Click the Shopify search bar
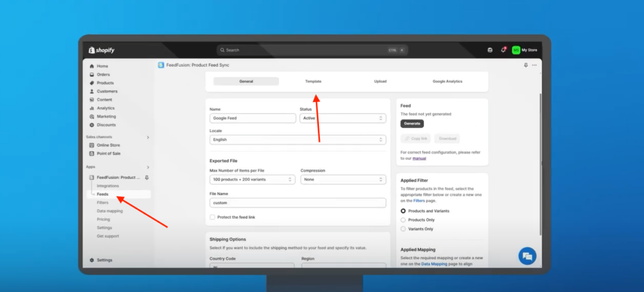This screenshot has width=644, height=292. 312,50
